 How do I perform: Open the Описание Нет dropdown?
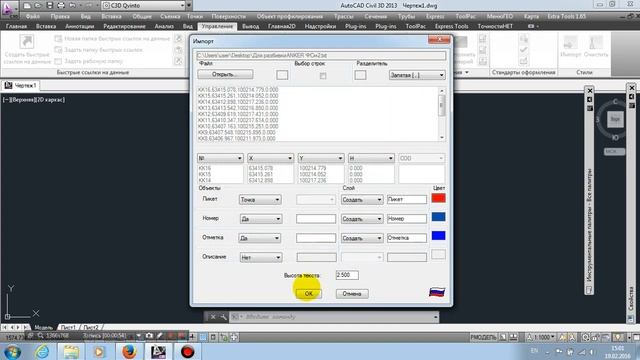[x=260, y=258]
